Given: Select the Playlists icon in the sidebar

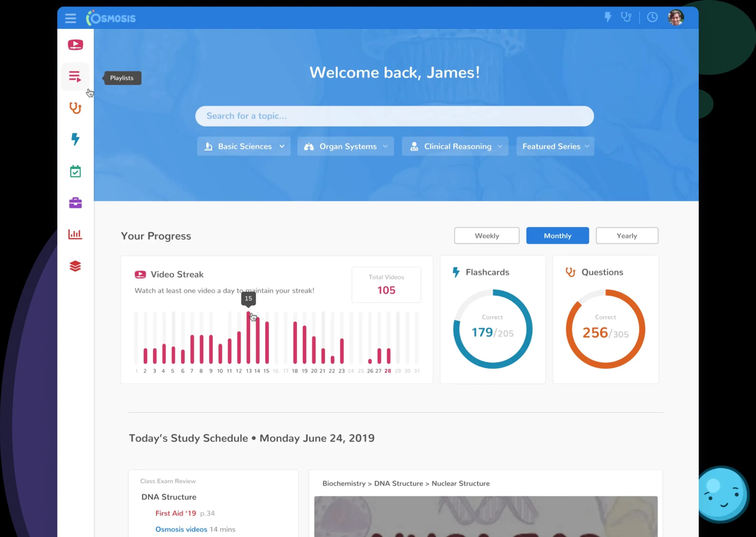Looking at the screenshot, I should [75, 76].
